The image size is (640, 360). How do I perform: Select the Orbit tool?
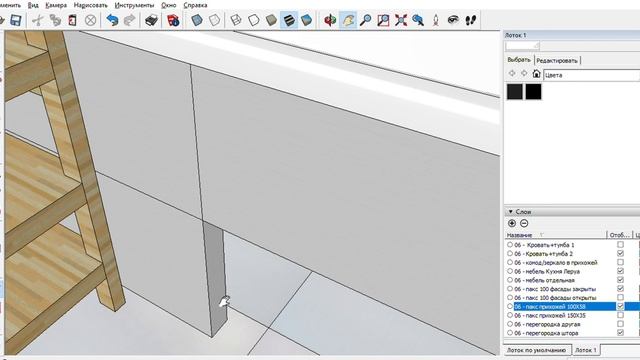330,20
